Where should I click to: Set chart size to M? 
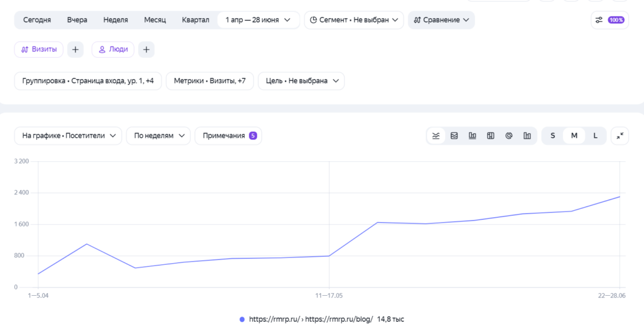coord(574,136)
